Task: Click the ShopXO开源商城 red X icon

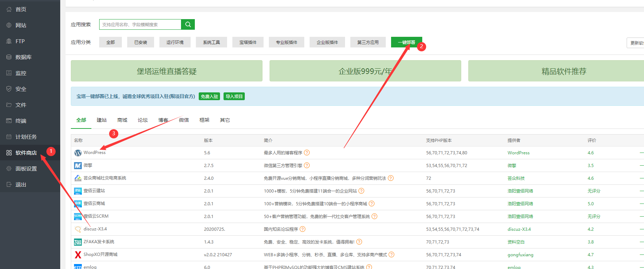Action: [78, 255]
